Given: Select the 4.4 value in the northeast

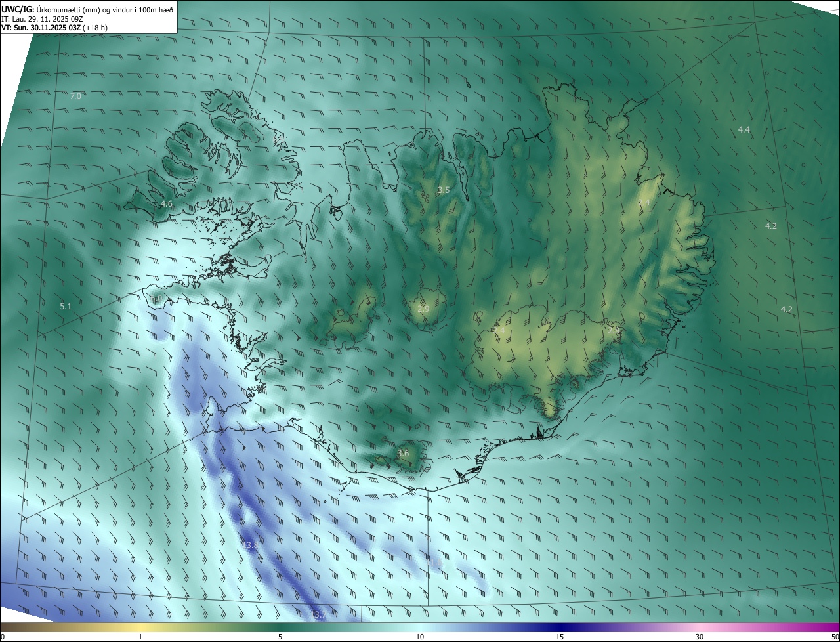Looking at the screenshot, I should click(x=744, y=130).
